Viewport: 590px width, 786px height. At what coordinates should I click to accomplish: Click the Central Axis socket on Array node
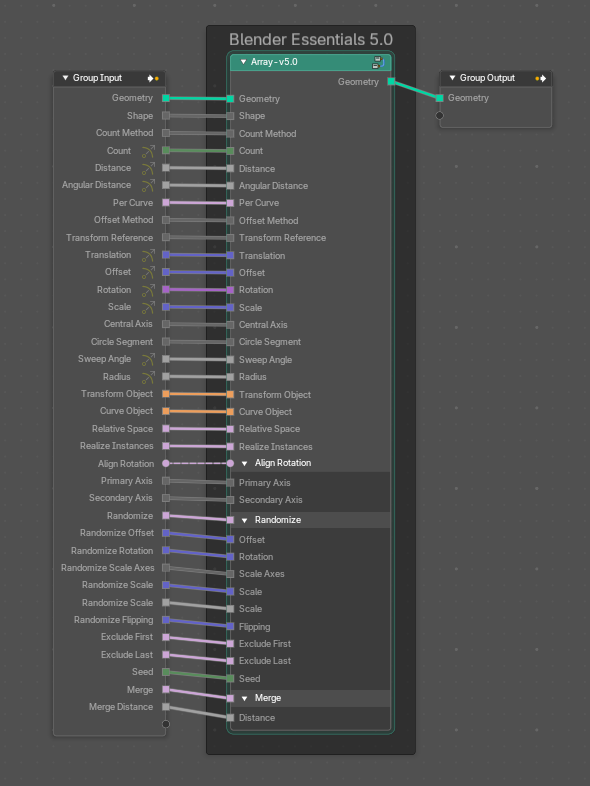230,325
